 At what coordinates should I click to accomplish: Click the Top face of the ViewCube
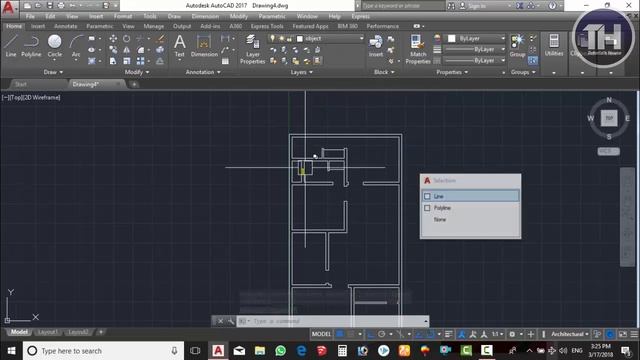click(x=609, y=118)
